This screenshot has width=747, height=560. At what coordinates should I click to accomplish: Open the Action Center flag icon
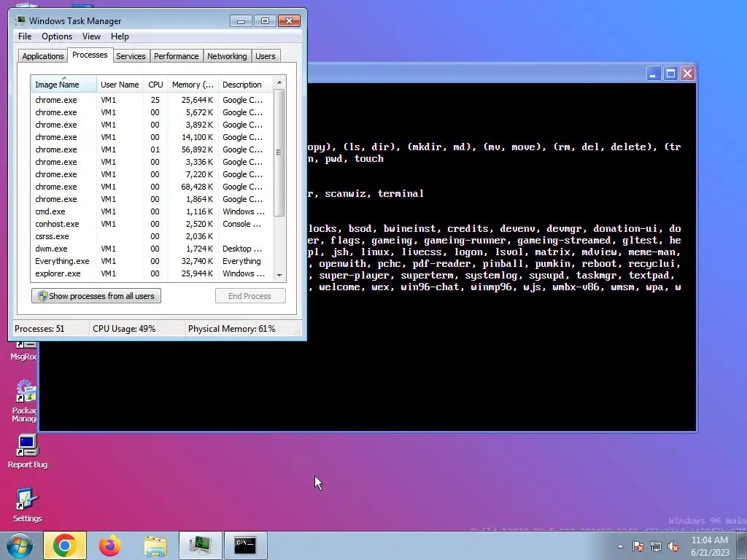click(638, 546)
